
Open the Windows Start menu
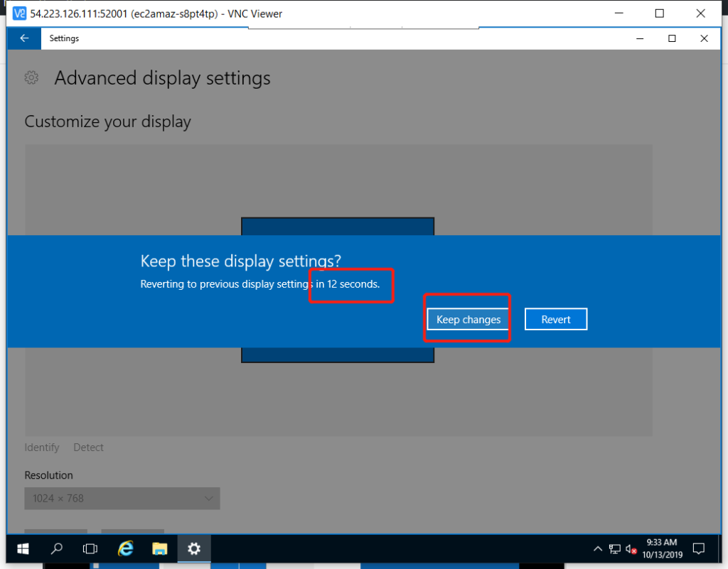(23, 548)
